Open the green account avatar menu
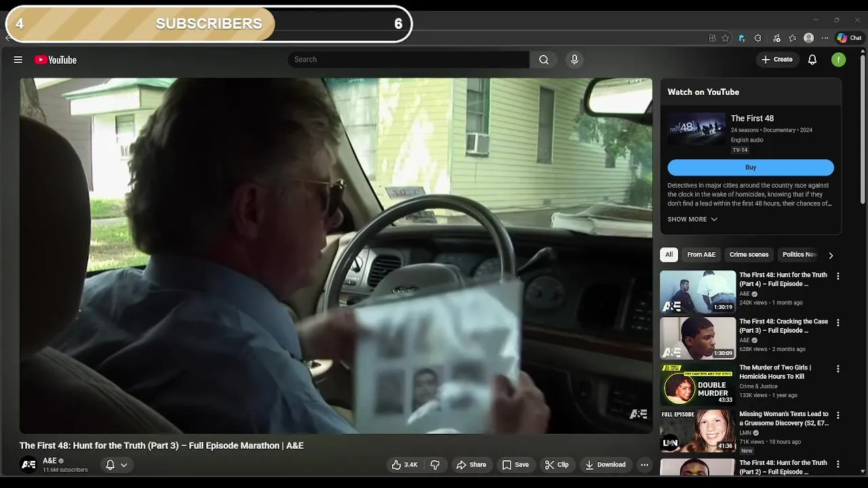 pyautogui.click(x=839, y=60)
